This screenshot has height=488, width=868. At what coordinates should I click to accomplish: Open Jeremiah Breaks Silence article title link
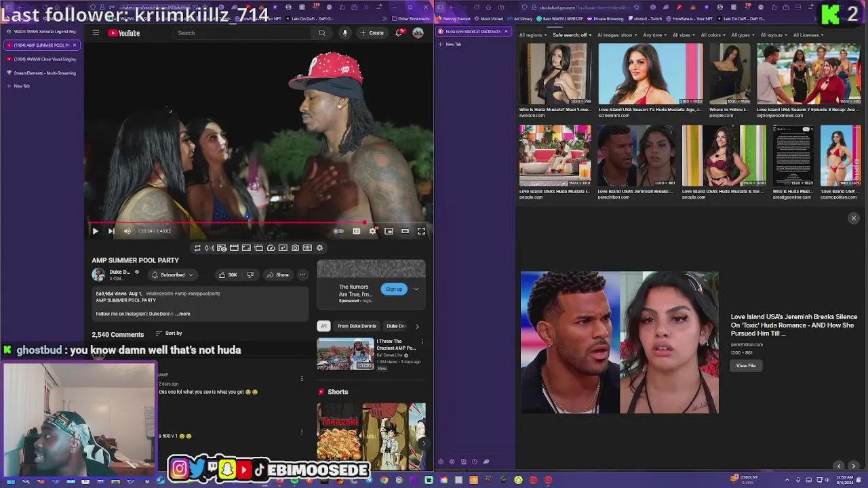point(794,325)
